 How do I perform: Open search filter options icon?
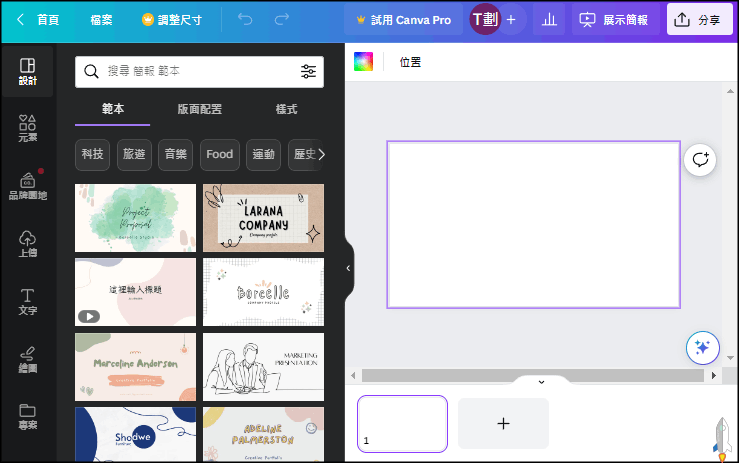pyautogui.click(x=308, y=72)
